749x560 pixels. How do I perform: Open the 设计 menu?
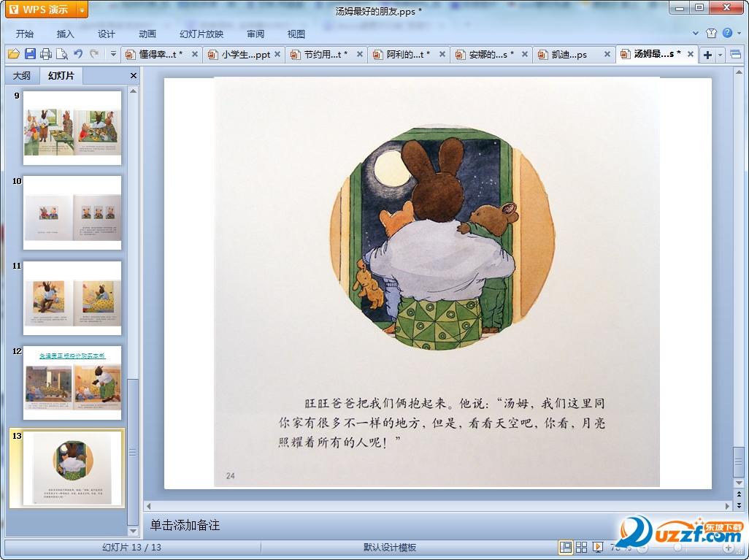coord(106,34)
